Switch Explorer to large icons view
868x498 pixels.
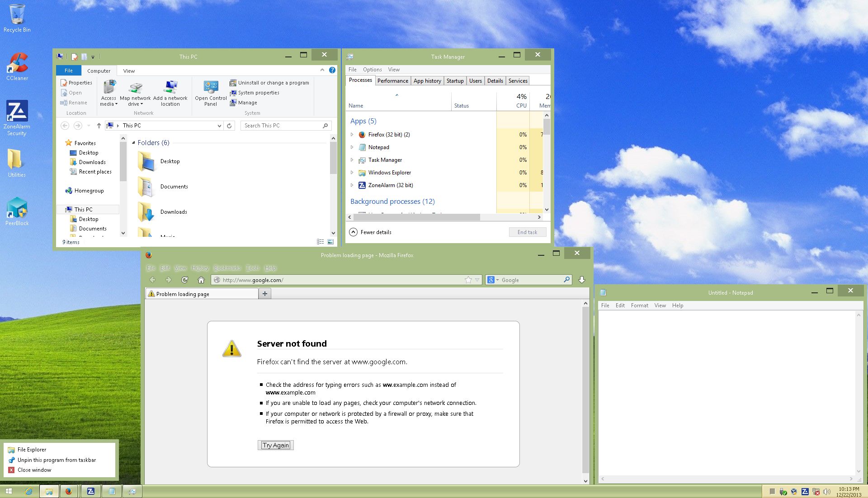(x=330, y=242)
